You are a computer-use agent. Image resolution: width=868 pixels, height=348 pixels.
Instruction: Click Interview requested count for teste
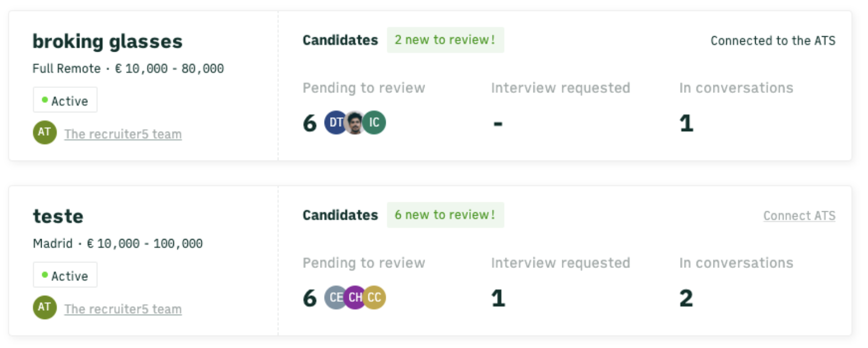tap(498, 299)
